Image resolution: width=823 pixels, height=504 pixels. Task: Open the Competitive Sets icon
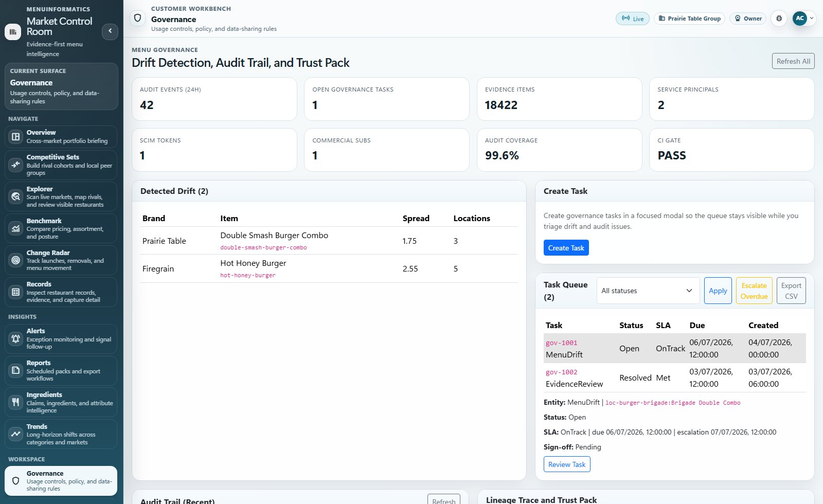16,165
